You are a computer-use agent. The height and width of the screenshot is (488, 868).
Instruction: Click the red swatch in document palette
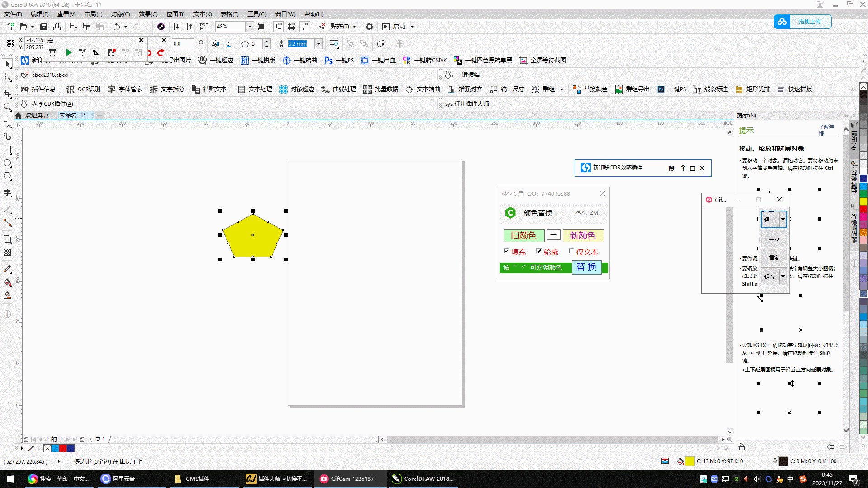pos(63,448)
